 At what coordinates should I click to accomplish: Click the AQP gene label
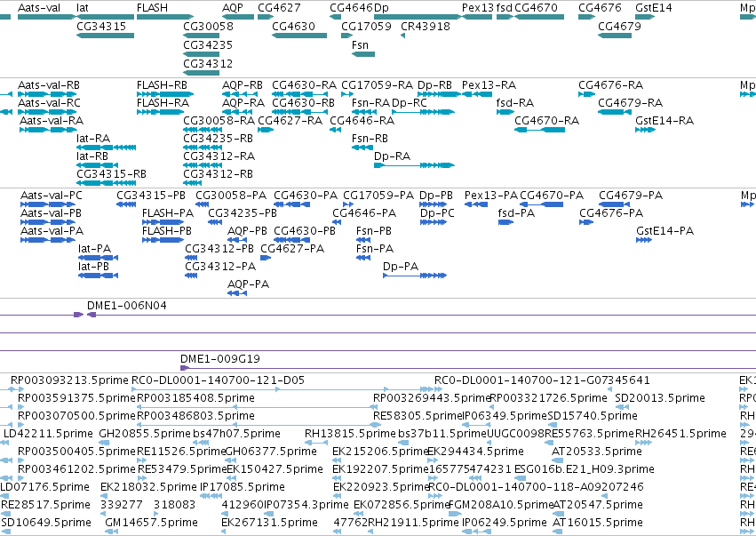233,8
